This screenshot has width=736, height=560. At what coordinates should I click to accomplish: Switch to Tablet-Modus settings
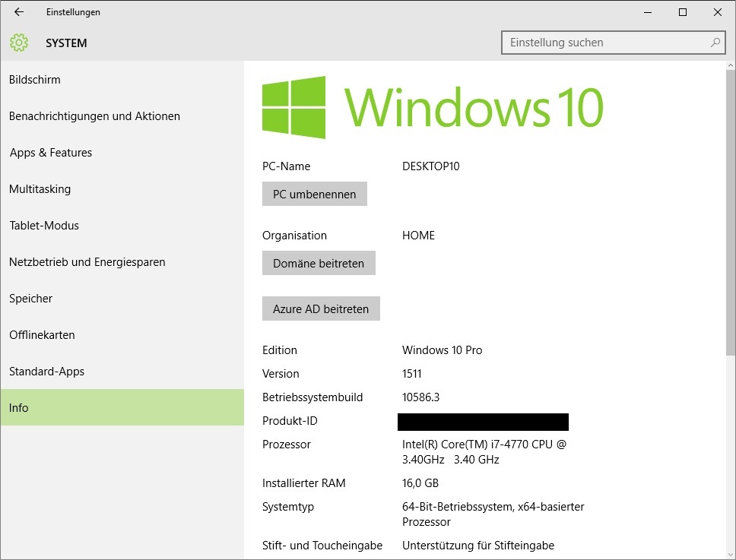(x=42, y=225)
